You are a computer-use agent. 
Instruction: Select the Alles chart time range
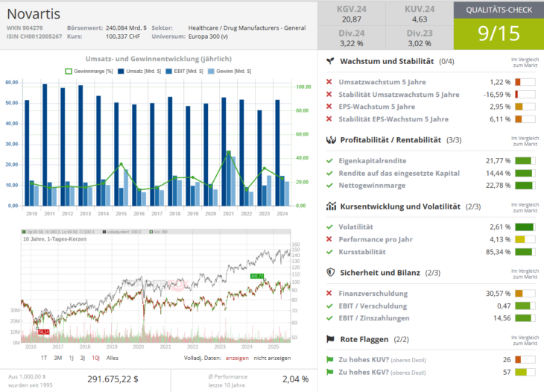click(113, 358)
